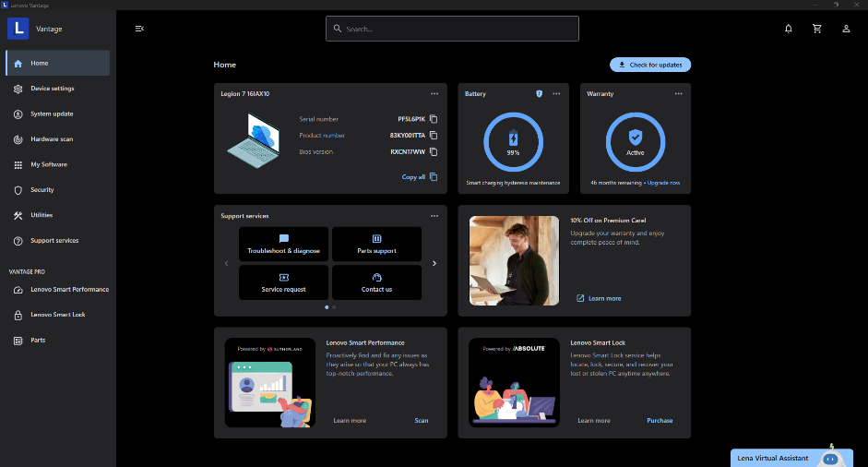Viewport: 868px width, 467px height.
Task: Open My Software in sidebar
Action: pos(57,164)
